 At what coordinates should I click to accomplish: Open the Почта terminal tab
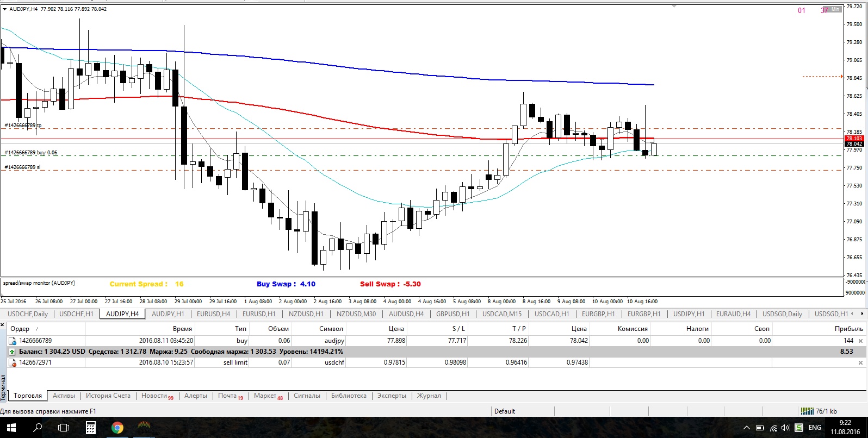click(x=231, y=396)
